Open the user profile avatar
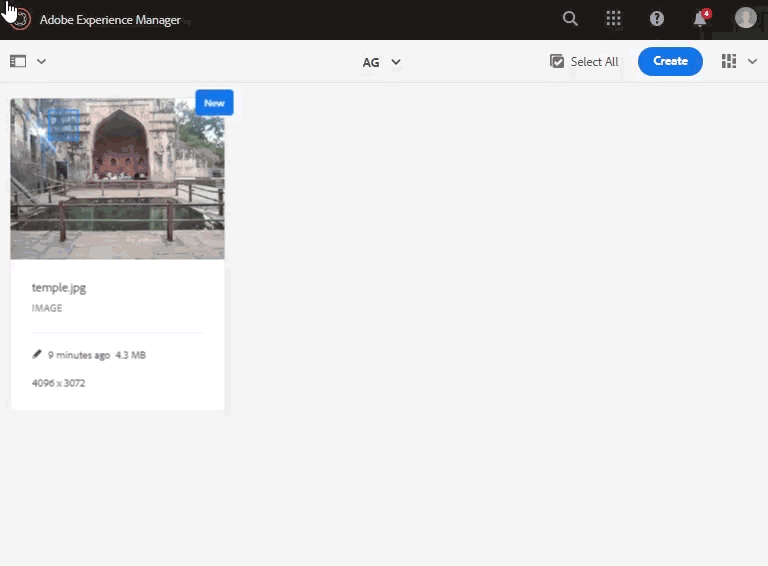 [x=745, y=19]
